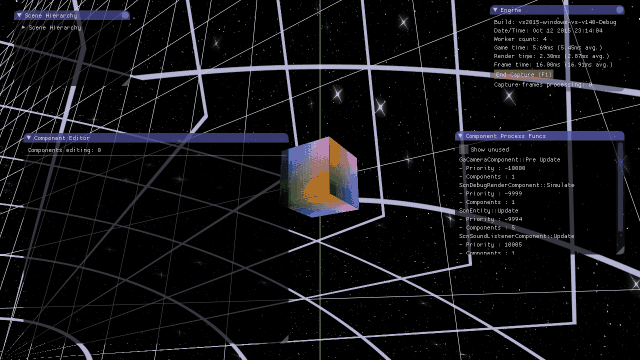Enable the Show unused checkbox
Screen dimensions: 640x360
[x=464, y=149]
